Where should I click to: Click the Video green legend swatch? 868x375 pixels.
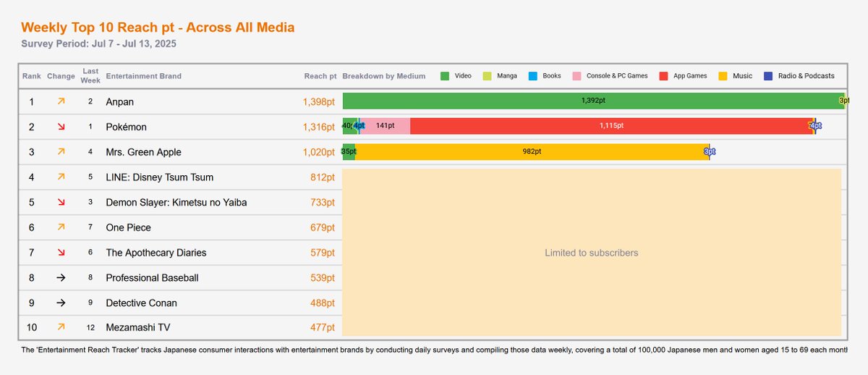[445, 76]
